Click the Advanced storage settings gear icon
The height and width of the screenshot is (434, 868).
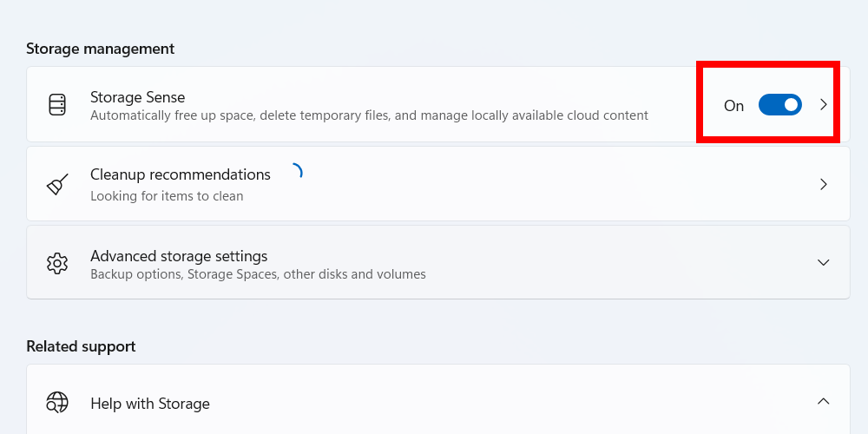pyautogui.click(x=57, y=263)
